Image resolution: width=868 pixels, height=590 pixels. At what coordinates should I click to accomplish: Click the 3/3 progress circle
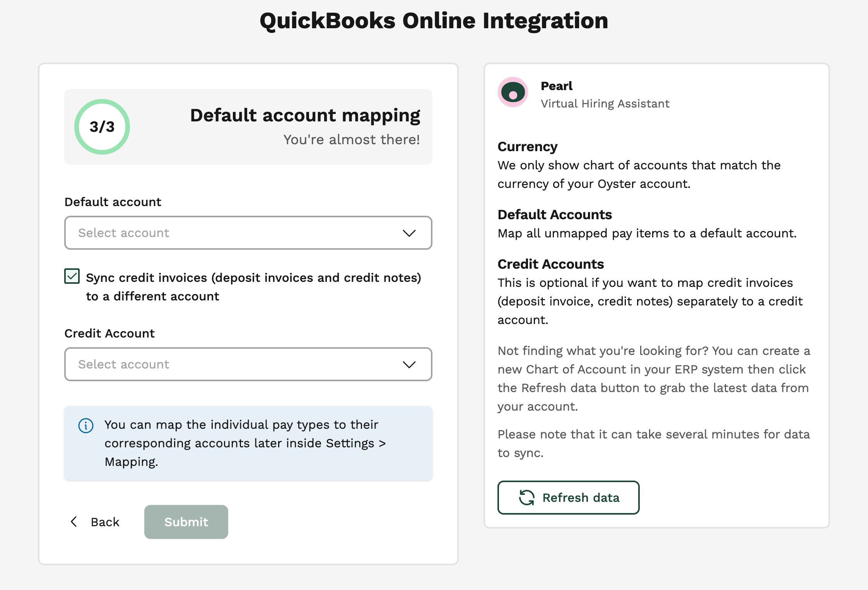[102, 127]
